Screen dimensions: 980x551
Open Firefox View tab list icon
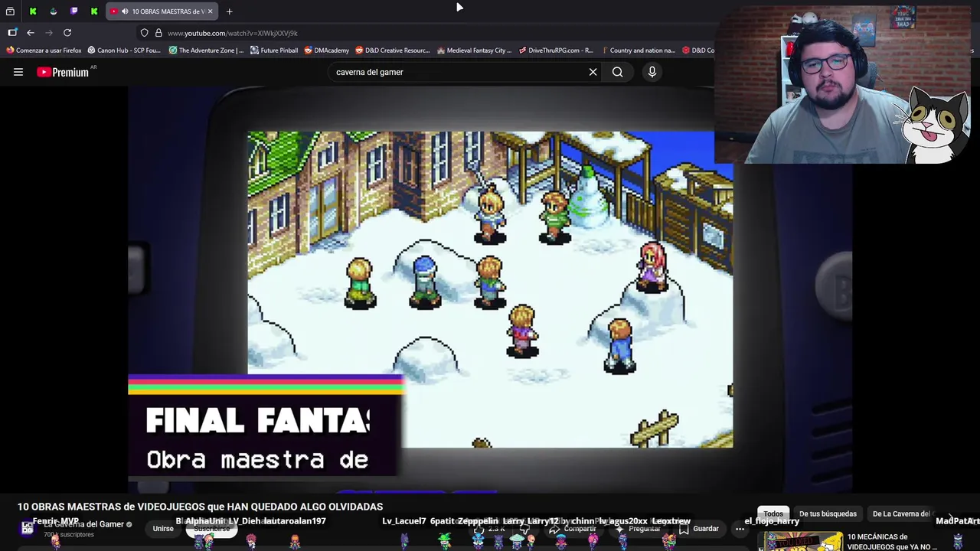coord(10,11)
